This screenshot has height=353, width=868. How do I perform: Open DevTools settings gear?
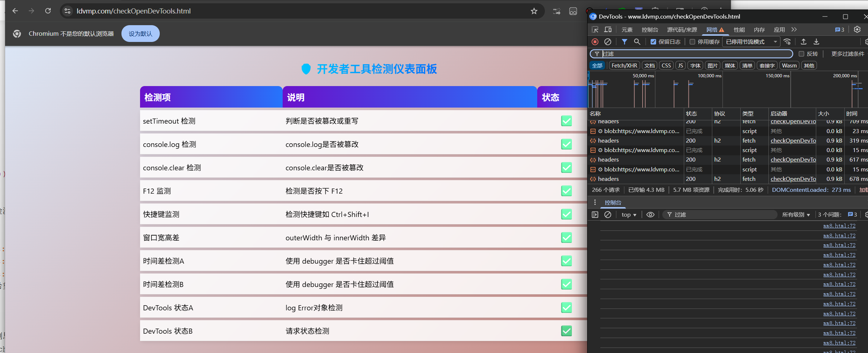[x=857, y=30]
